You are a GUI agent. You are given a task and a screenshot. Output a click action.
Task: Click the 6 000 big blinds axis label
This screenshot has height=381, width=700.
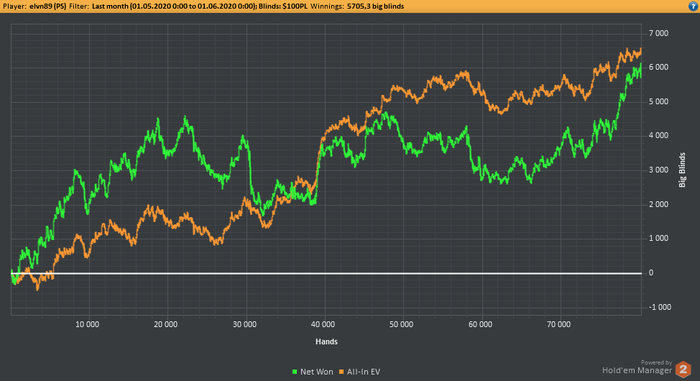tap(658, 67)
